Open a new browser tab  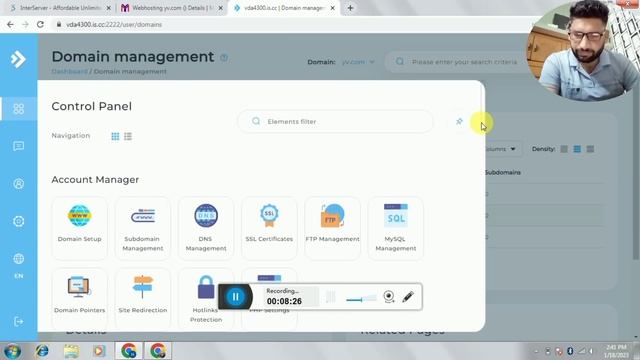350,8
